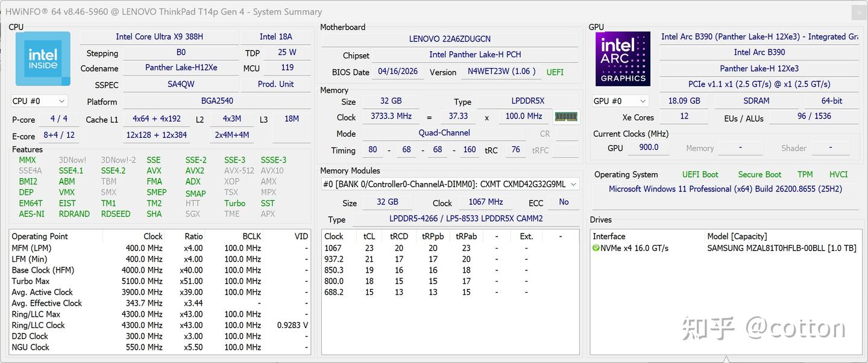
Task: Click the P-core 4 / 4 value
Action: click(x=59, y=119)
